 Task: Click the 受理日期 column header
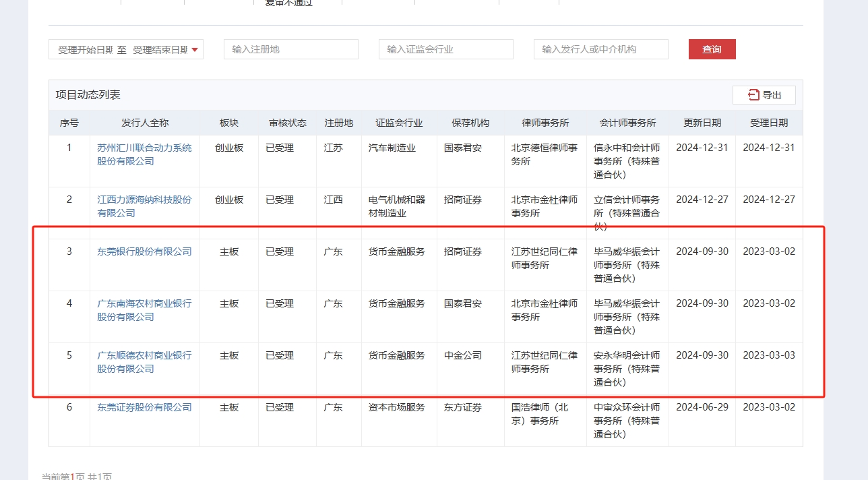tap(769, 123)
